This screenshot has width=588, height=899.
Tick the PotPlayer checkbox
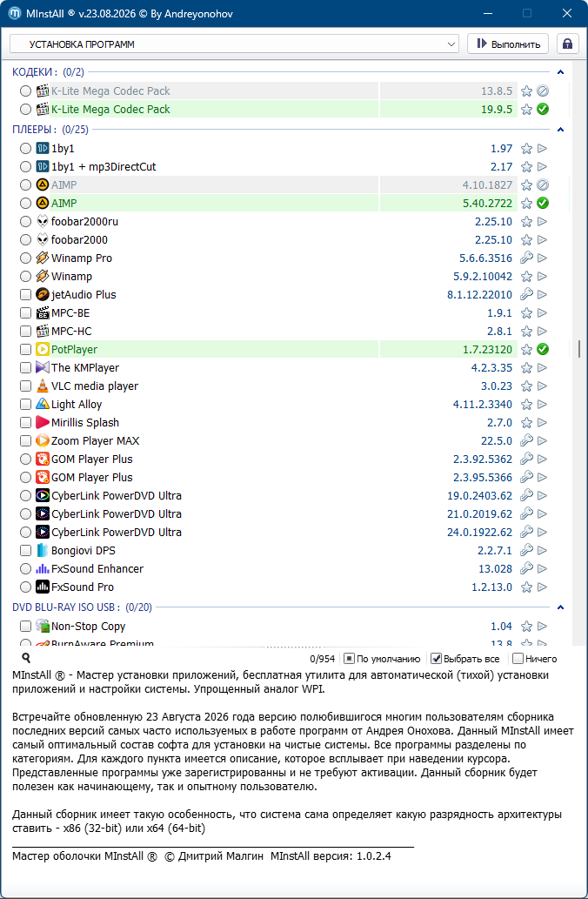coord(25,349)
